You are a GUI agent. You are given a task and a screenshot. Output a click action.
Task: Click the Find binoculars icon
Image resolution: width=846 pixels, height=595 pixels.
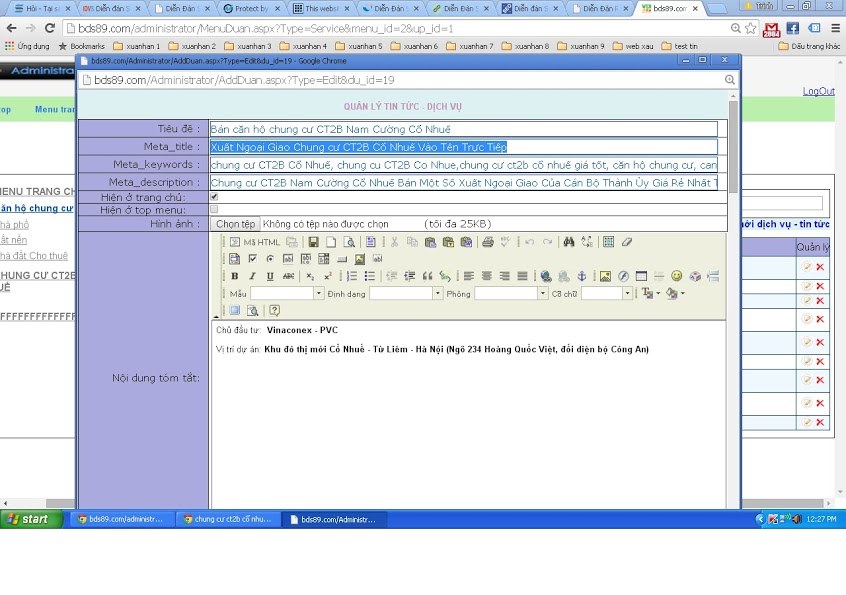(569, 242)
